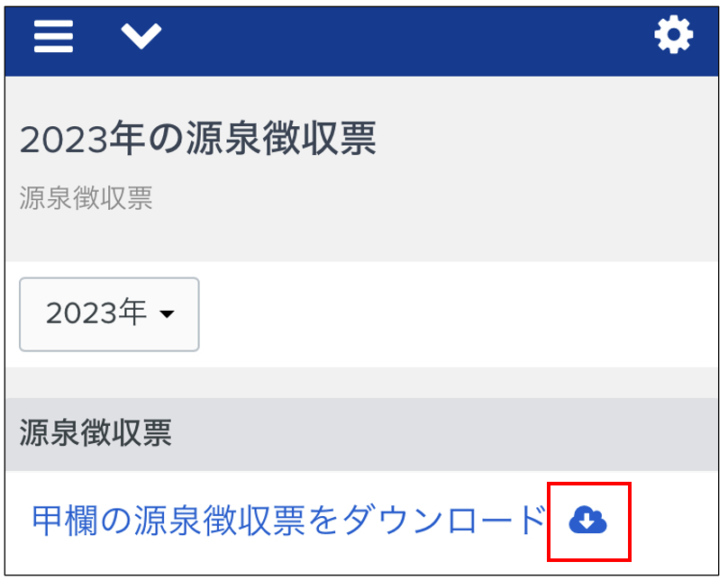This screenshot has width=728, height=580.
Task: Download 甲欄の源泉徴収票 via the link
Action: pos(287,521)
